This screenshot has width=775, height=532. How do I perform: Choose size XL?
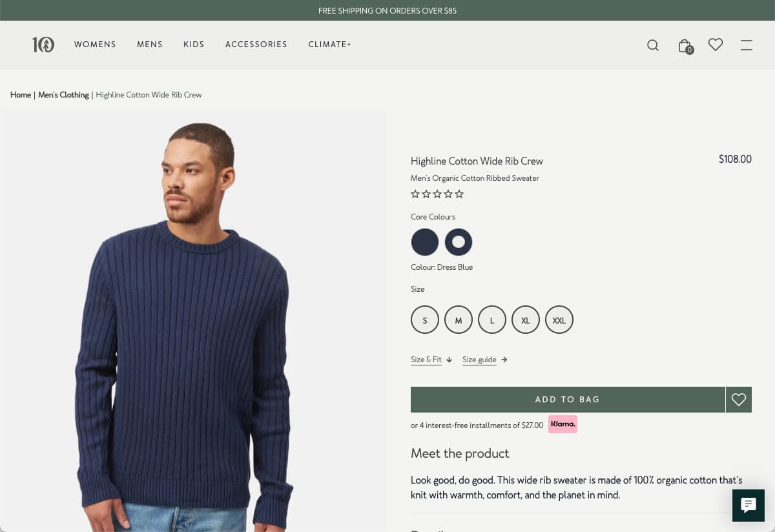click(x=526, y=320)
